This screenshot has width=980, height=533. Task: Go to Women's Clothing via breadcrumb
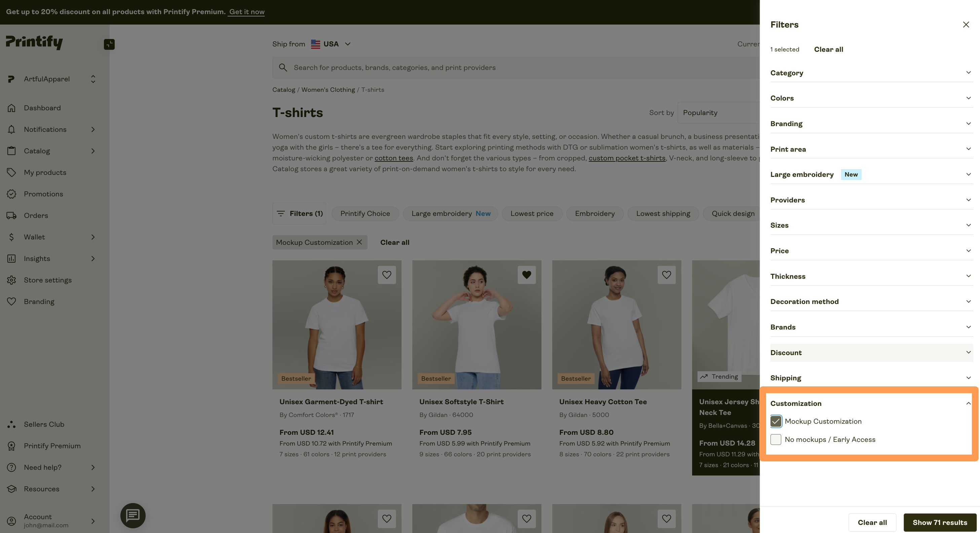tap(328, 89)
